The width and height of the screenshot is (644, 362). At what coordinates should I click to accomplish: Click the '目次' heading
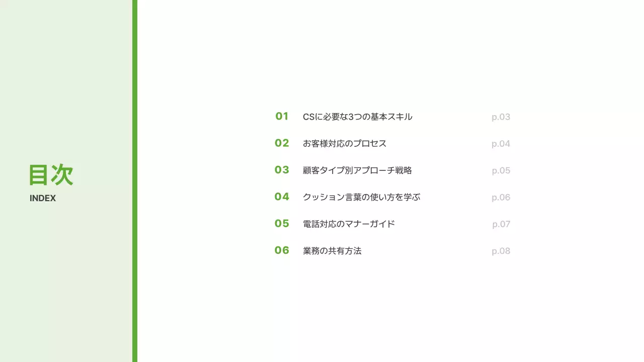coord(51,175)
